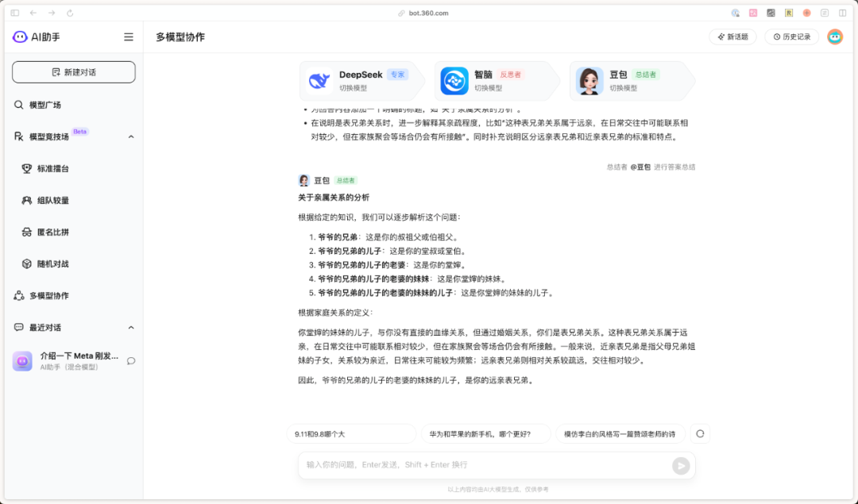Open 历史记录 history

(x=792, y=37)
